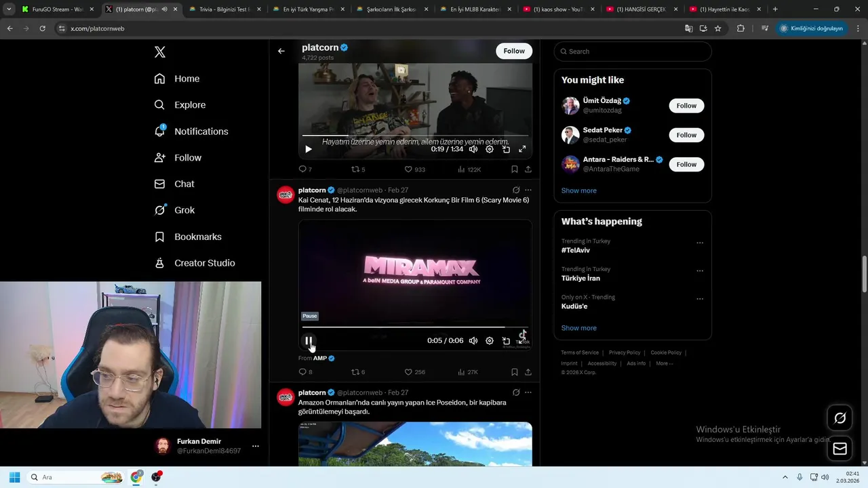This screenshot has width=868, height=488.
Task: Reload the page in Chrome
Action: [x=42, y=28]
